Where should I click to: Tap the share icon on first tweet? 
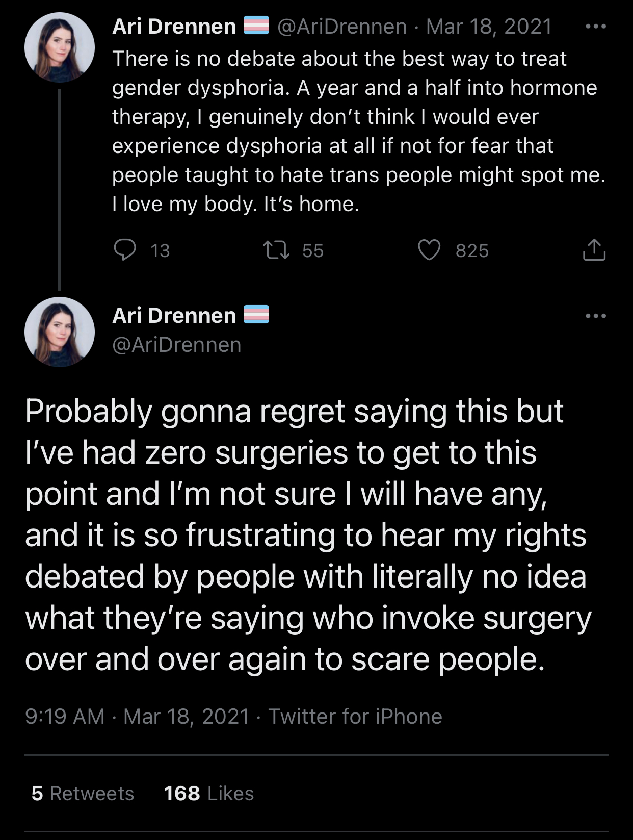click(x=594, y=250)
